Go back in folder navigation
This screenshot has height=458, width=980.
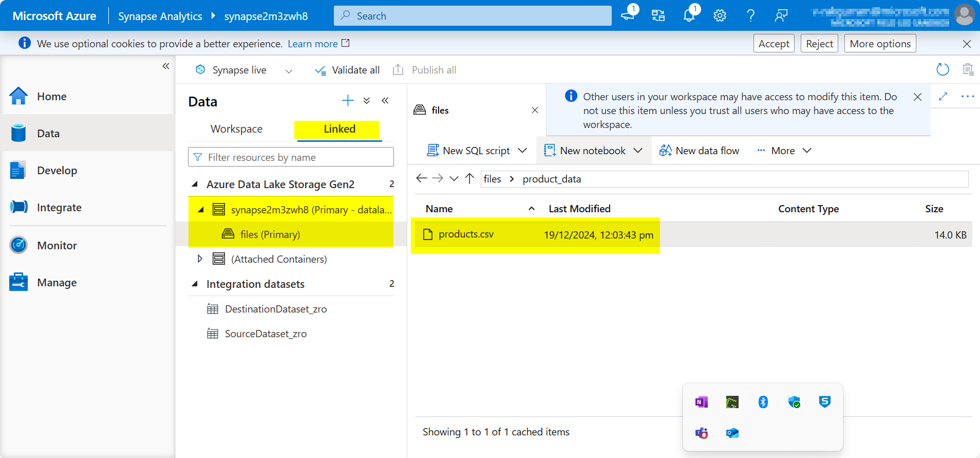422,178
